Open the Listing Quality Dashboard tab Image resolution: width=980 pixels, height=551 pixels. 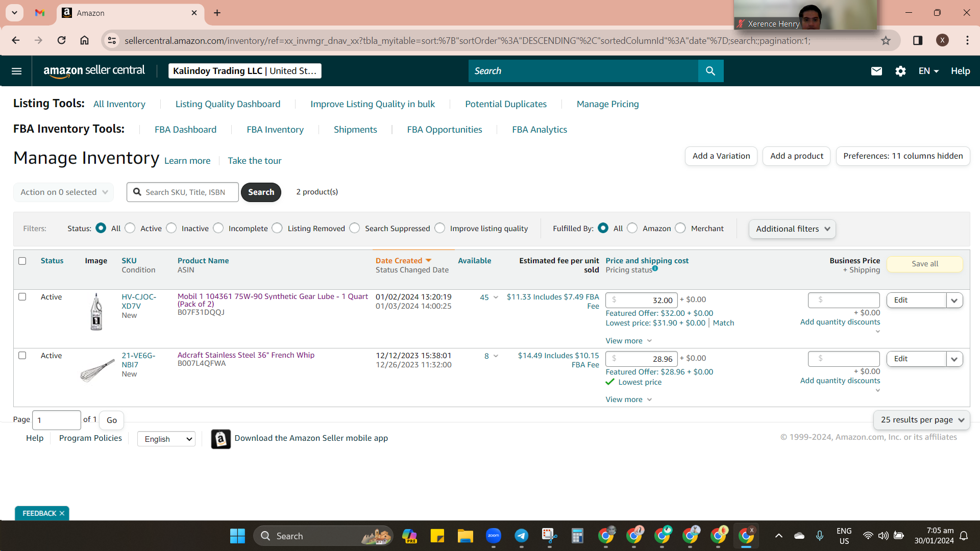pos(228,104)
